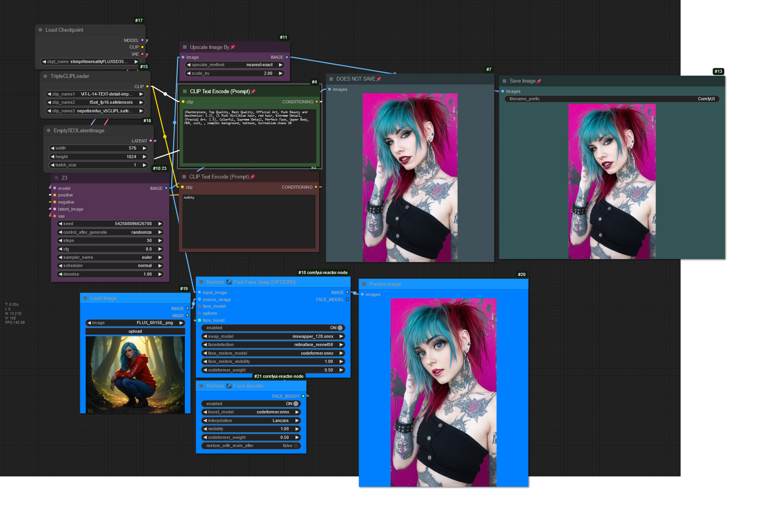760x532 pixels.
Task: Open the face_restore_model dropdown
Action: tap(273, 353)
